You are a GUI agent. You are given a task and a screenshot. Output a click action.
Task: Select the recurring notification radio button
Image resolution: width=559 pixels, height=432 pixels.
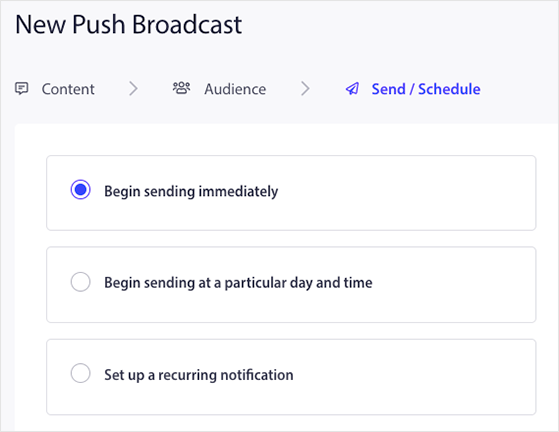pos(81,373)
